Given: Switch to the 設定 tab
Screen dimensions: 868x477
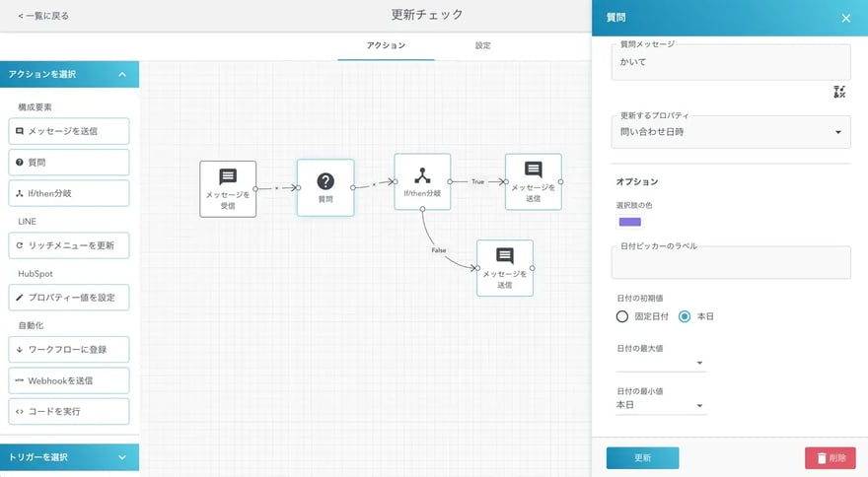Looking at the screenshot, I should [x=482, y=45].
